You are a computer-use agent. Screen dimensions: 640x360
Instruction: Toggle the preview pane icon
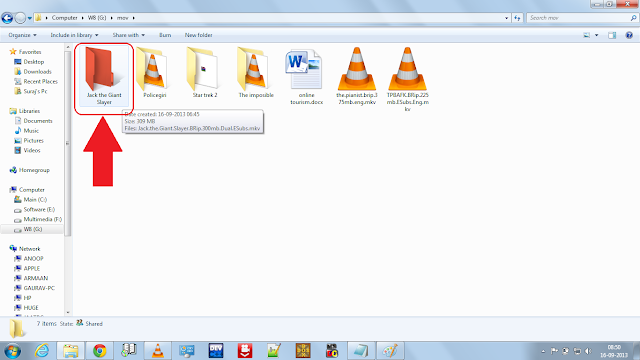tap(612, 35)
